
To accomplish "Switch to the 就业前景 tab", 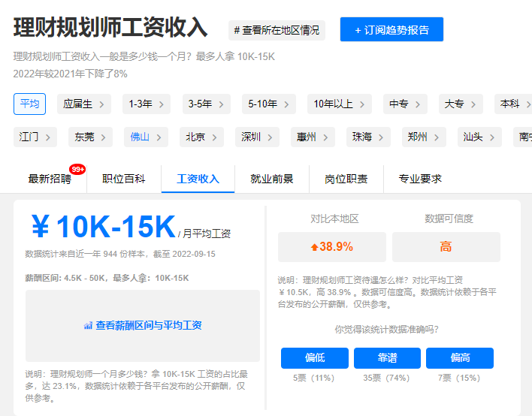I will (x=272, y=179).
